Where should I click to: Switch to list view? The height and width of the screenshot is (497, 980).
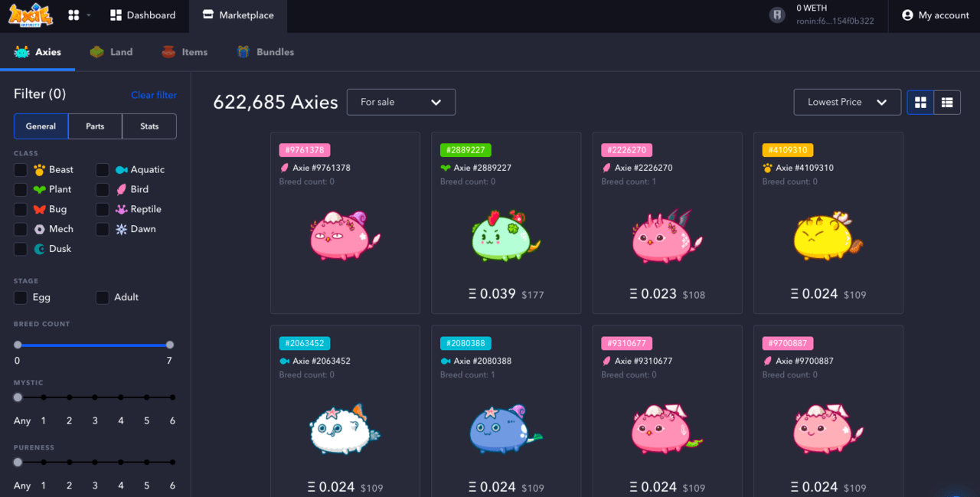(x=947, y=102)
